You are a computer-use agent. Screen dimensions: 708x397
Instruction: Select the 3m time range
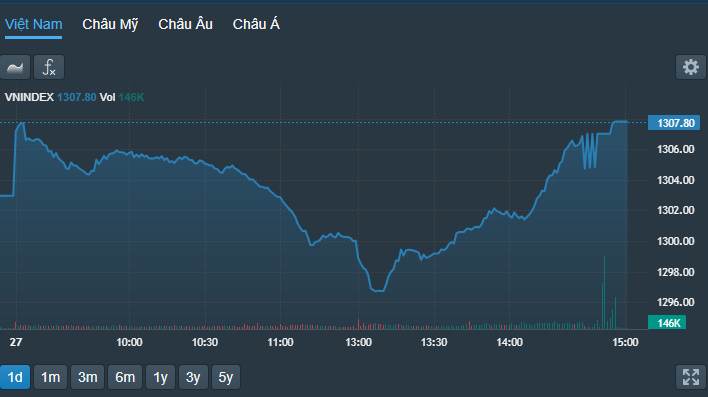tap(88, 377)
